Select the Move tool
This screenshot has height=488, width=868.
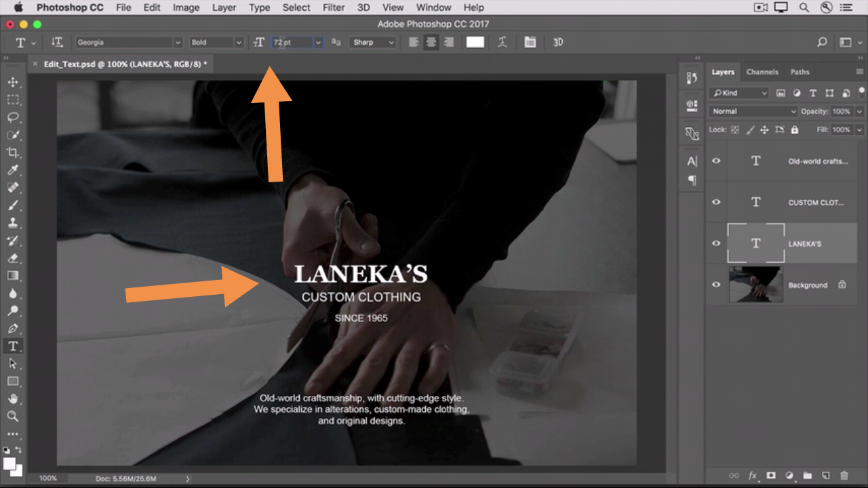tap(13, 82)
